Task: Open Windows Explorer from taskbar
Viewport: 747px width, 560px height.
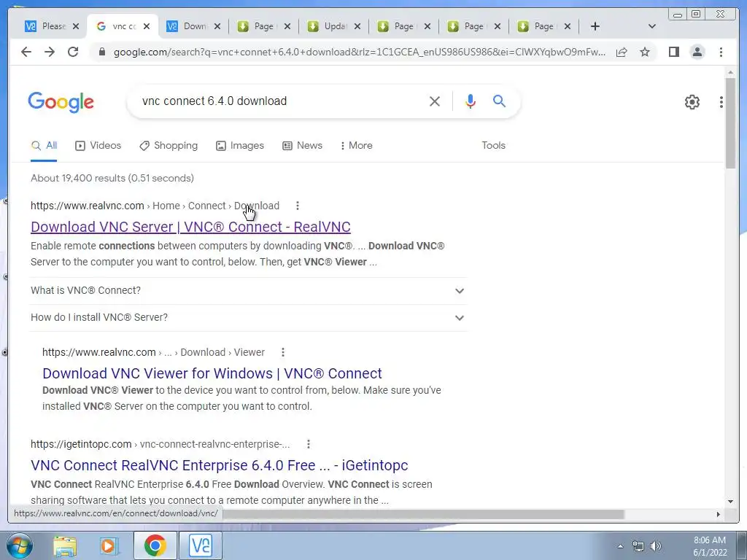Action: pos(65,545)
